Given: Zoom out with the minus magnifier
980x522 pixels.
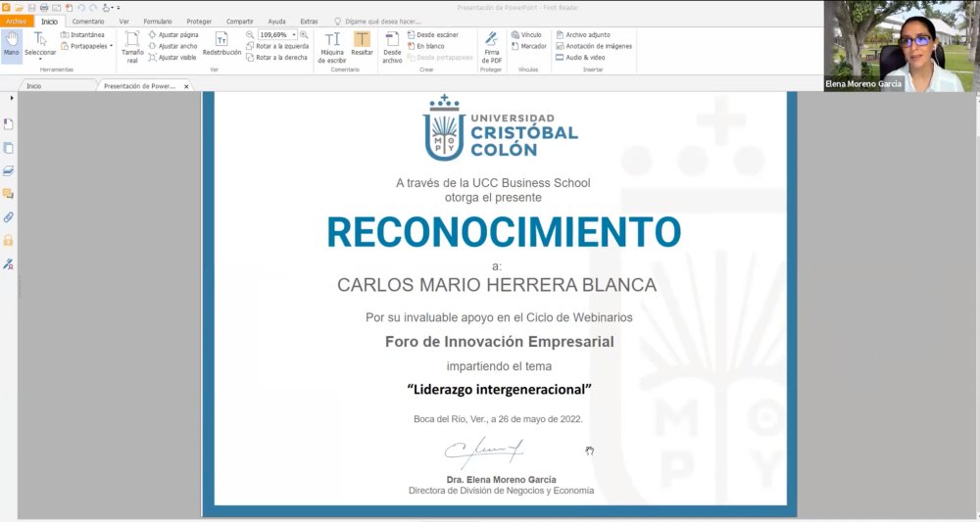Looking at the screenshot, I should tap(249, 35).
